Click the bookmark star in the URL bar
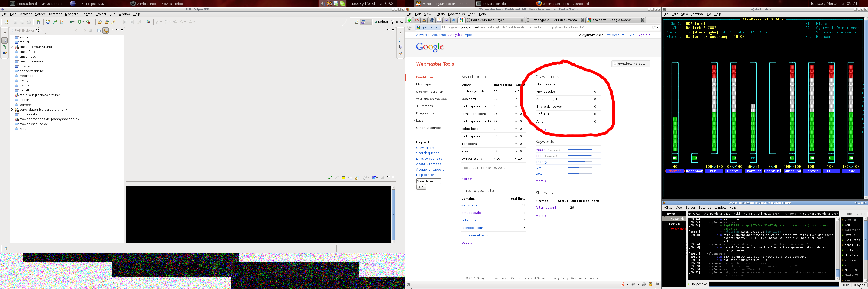This screenshot has width=868, height=289. [x=654, y=28]
